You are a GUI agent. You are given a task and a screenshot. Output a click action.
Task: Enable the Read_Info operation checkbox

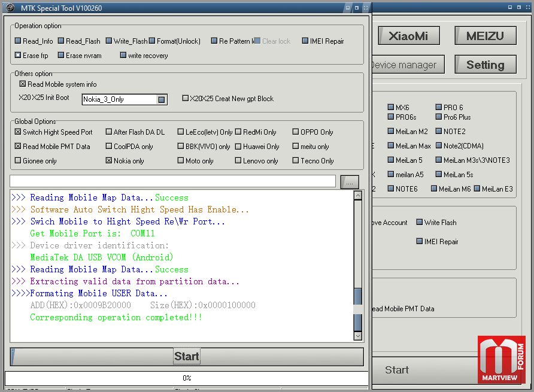click(18, 41)
